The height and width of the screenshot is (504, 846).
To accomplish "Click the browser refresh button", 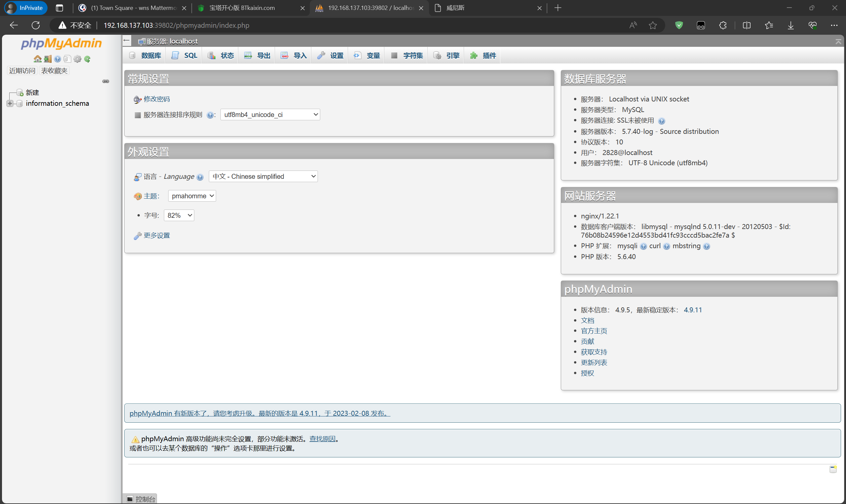I will point(36,25).
